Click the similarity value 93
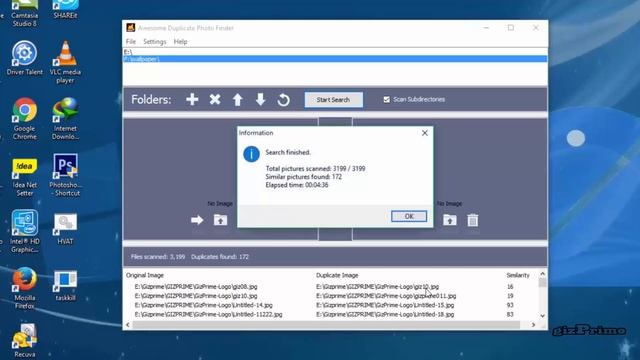Viewport: 640px width, 360px height. point(510,305)
